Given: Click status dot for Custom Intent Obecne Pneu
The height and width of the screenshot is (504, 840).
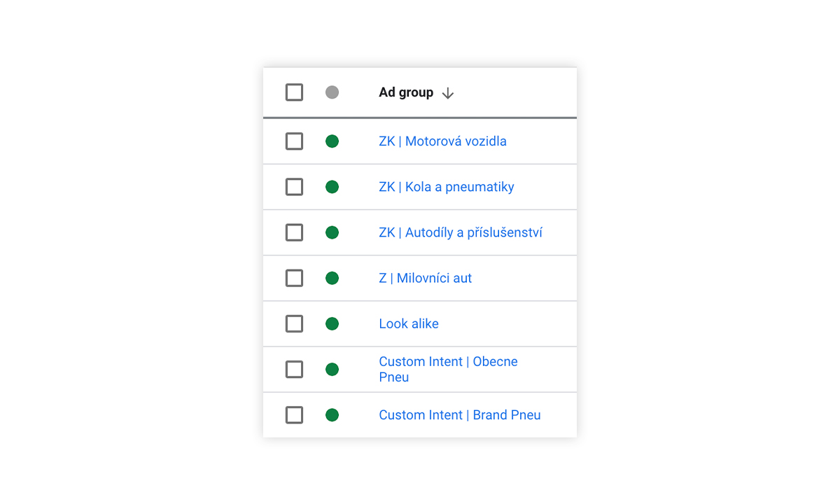Looking at the screenshot, I should click(x=332, y=370).
